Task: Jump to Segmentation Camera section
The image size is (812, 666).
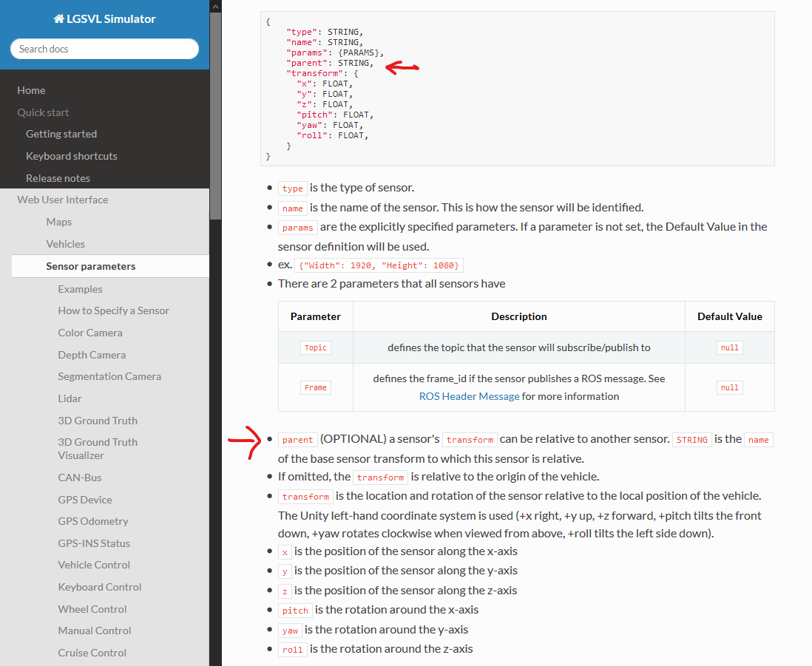Action: [x=109, y=377]
